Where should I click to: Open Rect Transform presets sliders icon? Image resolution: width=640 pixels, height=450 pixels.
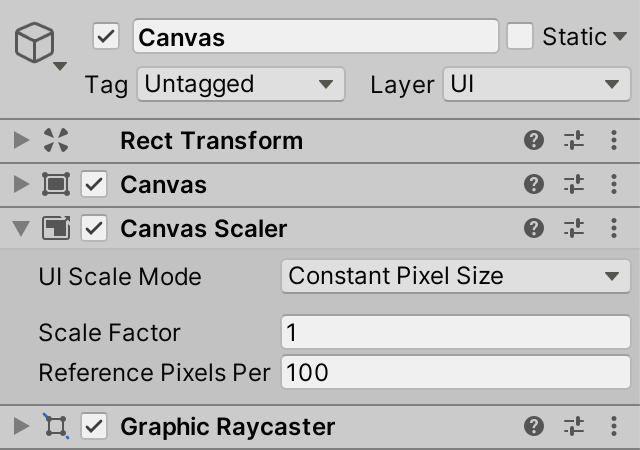point(573,141)
